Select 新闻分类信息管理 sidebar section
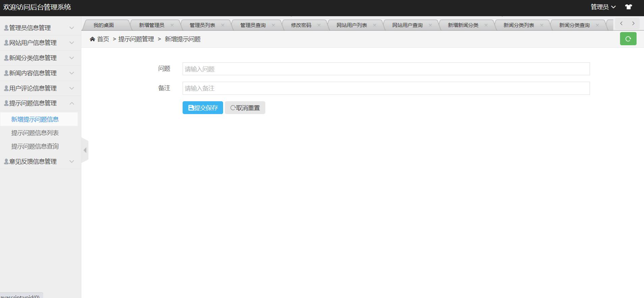This screenshot has width=644, height=298. [x=41, y=58]
